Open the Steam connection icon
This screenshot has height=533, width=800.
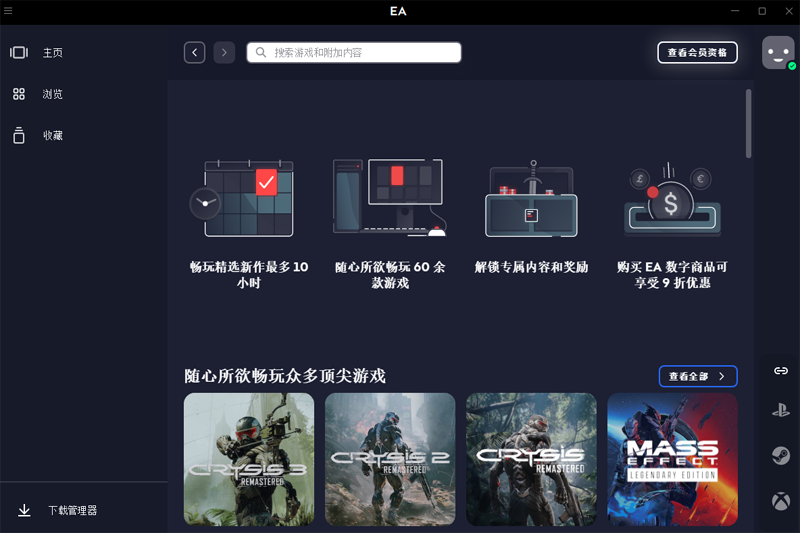(x=780, y=456)
